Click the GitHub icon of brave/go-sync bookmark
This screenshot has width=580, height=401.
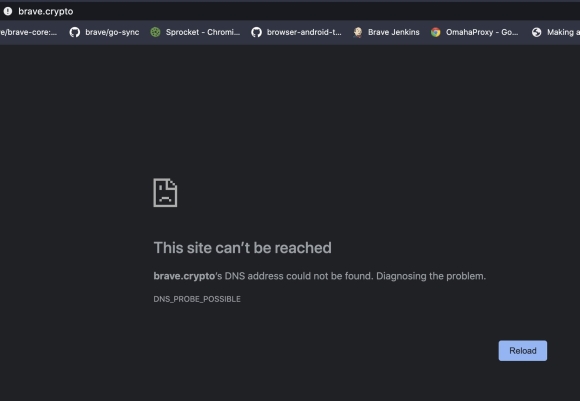(x=75, y=32)
